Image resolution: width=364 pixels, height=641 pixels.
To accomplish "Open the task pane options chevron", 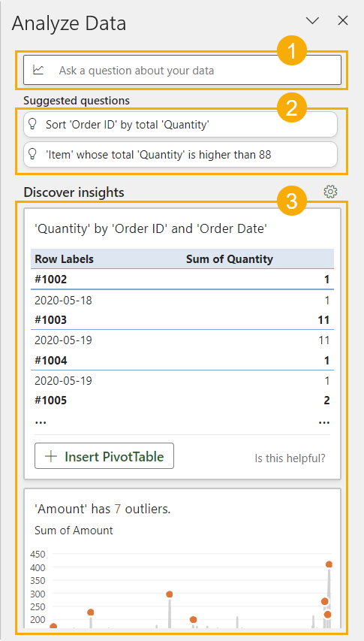I will point(312,21).
